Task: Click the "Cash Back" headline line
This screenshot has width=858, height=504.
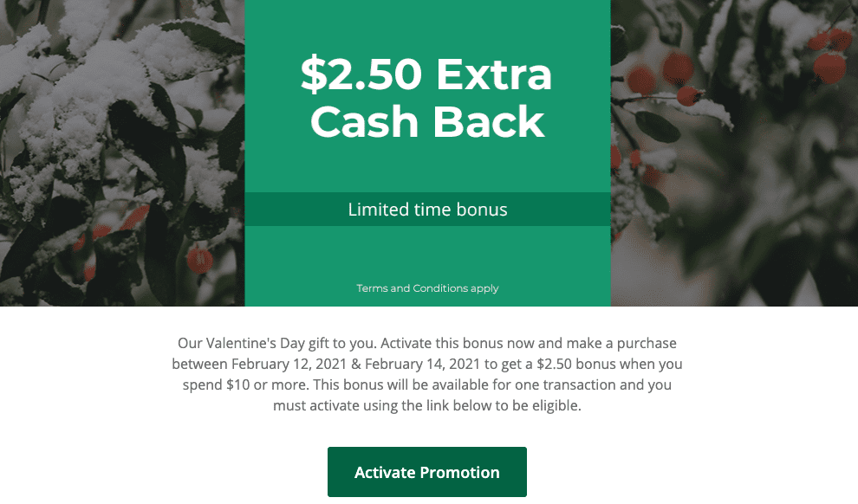Action: click(427, 121)
